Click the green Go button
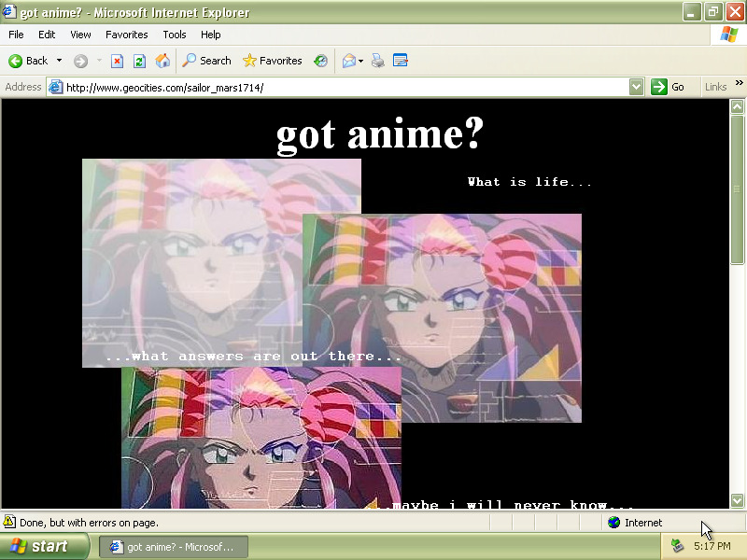Viewport: 747px width, 560px height. click(668, 87)
